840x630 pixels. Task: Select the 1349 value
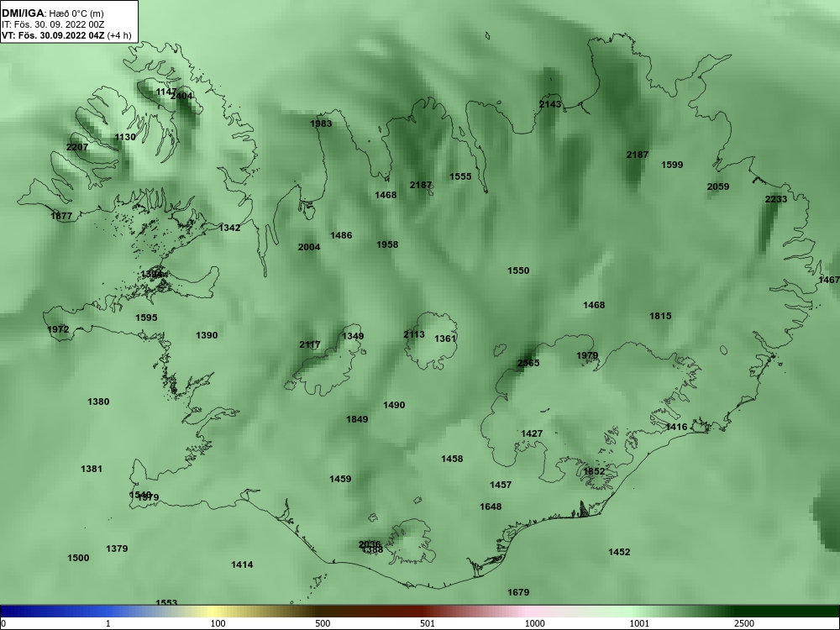353,337
